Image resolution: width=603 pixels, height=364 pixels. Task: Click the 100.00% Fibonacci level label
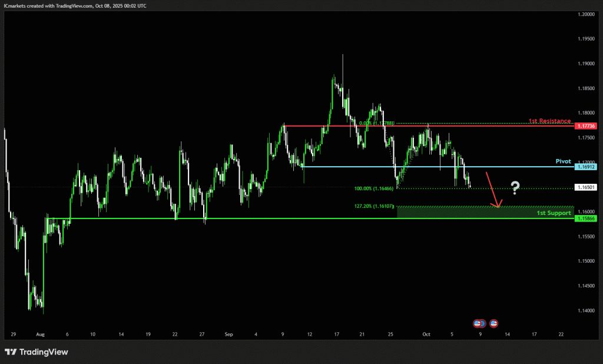[x=374, y=188]
